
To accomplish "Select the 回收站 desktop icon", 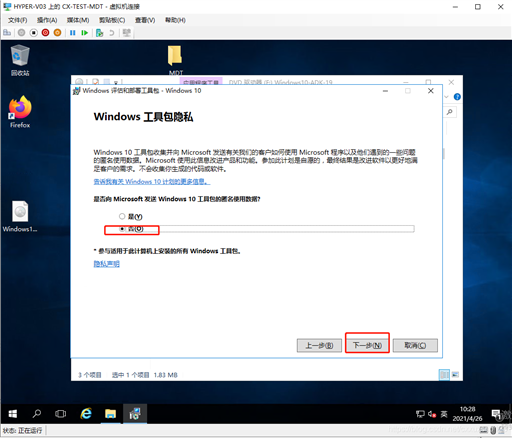I will coord(20,60).
